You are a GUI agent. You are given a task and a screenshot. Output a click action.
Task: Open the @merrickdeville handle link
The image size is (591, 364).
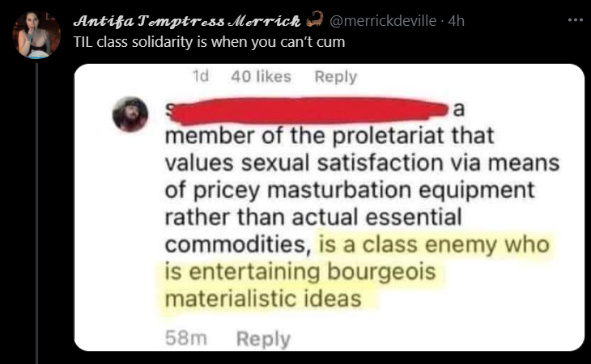pyautogui.click(x=383, y=21)
